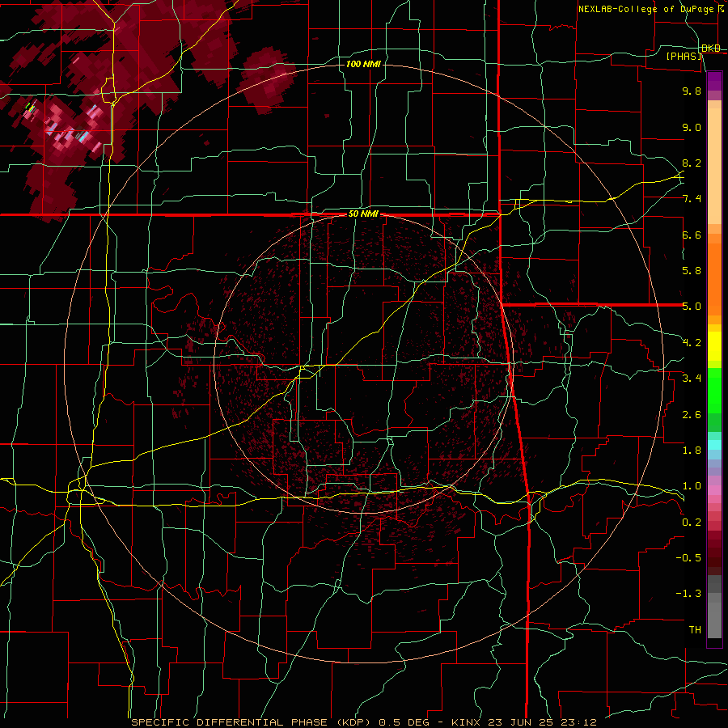Viewport: 728px width, 728px height.
Task: Click the cyan high-KDP storm core cell
Action: pos(83,137)
